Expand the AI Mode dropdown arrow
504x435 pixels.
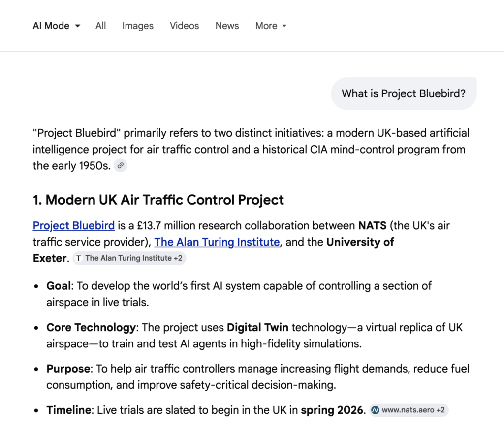[78, 26]
